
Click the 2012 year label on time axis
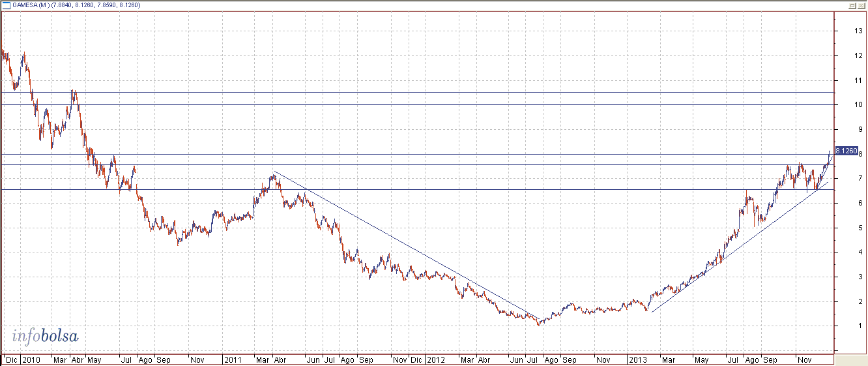435,359
